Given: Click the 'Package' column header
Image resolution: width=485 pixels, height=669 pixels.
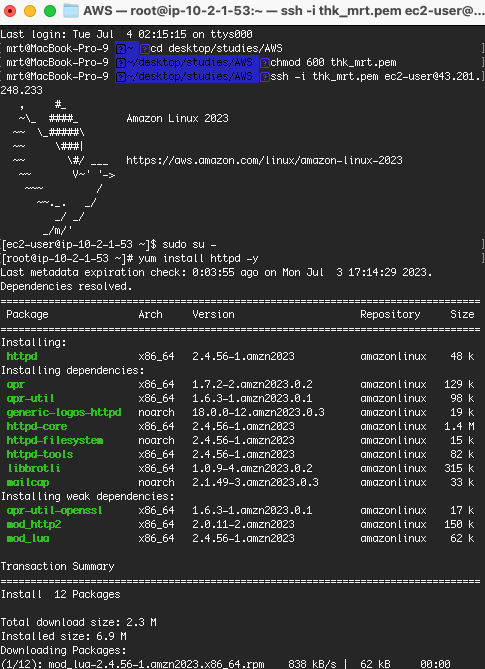Looking at the screenshot, I should (27, 314).
